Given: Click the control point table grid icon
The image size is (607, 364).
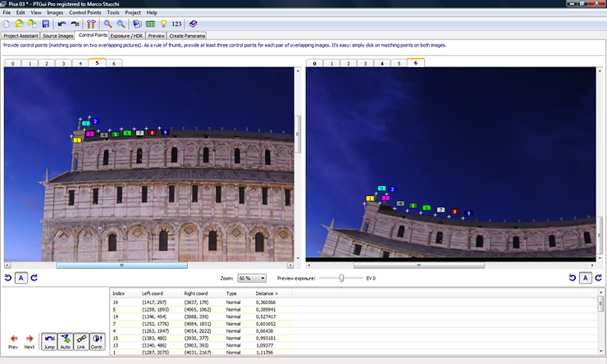Looking at the screenshot, I should [150, 25].
